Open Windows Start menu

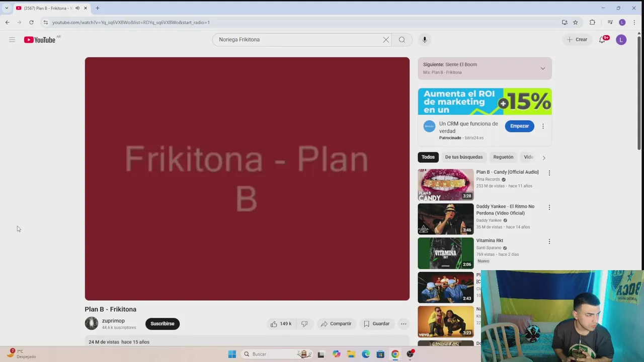232,354
